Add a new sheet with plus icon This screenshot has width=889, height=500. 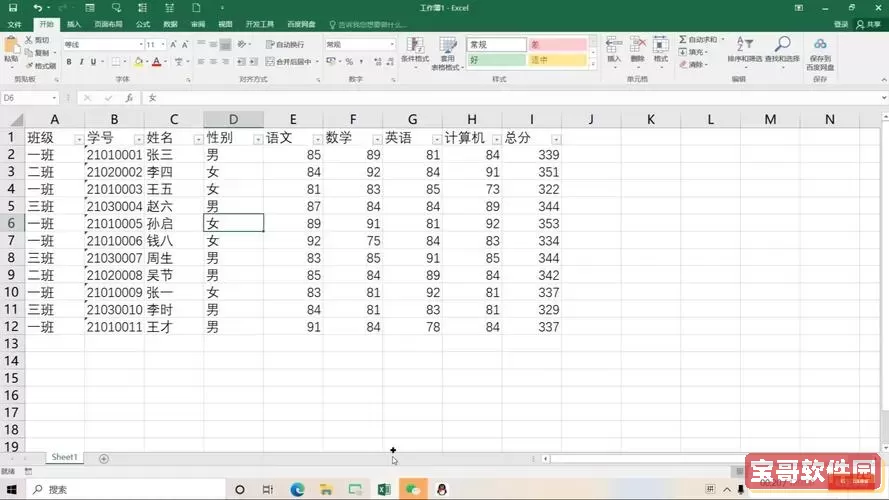tap(104, 458)
